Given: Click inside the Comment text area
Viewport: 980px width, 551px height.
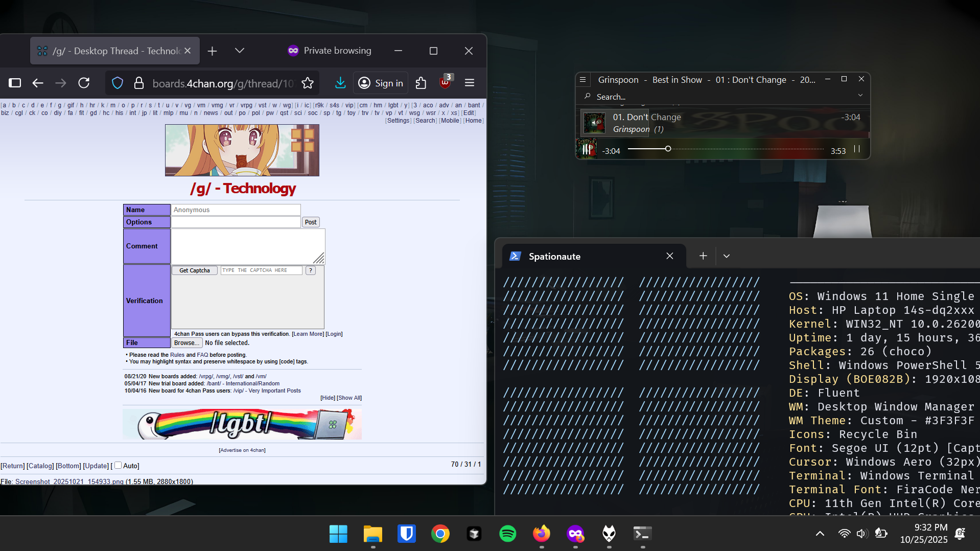Looking at the screenshot, I should click(248, 246).
